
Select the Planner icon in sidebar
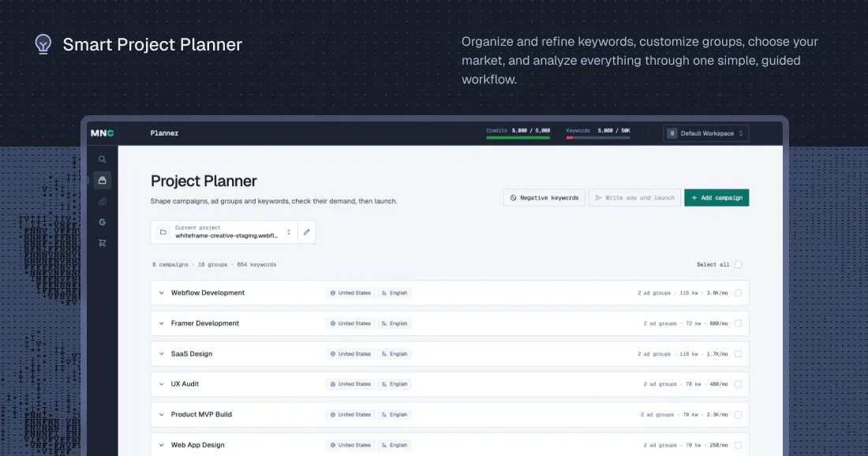(x=102, y=181)
